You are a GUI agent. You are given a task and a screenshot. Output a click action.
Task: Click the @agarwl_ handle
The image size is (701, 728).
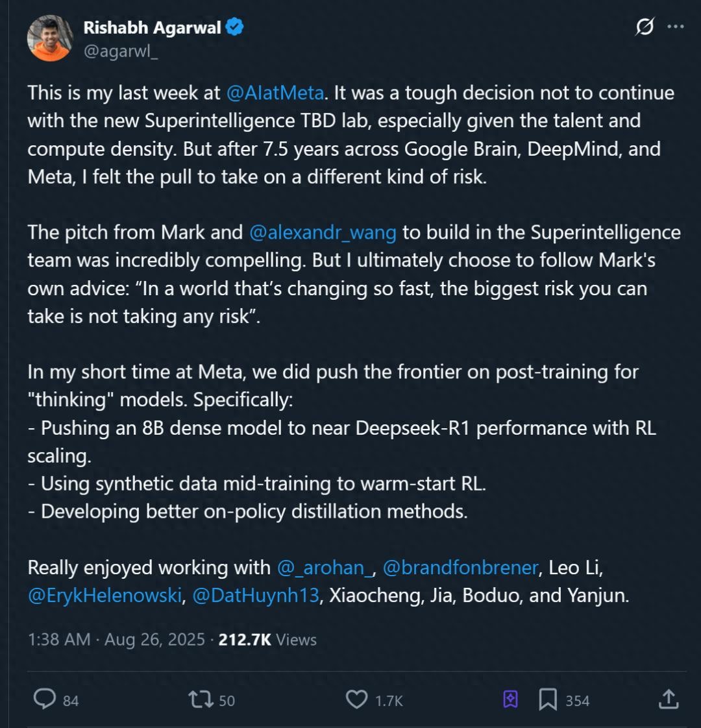(121, 52)
